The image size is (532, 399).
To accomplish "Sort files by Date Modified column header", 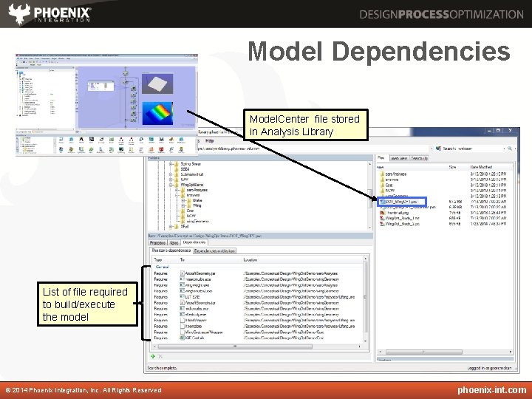I will coord(481,167).
